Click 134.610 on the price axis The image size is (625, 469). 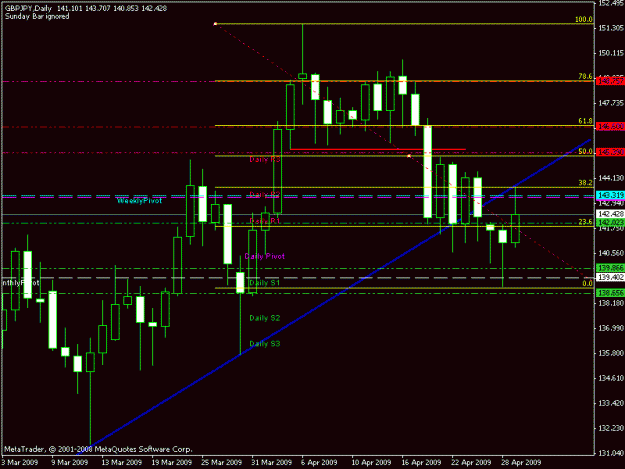(610, 378)
